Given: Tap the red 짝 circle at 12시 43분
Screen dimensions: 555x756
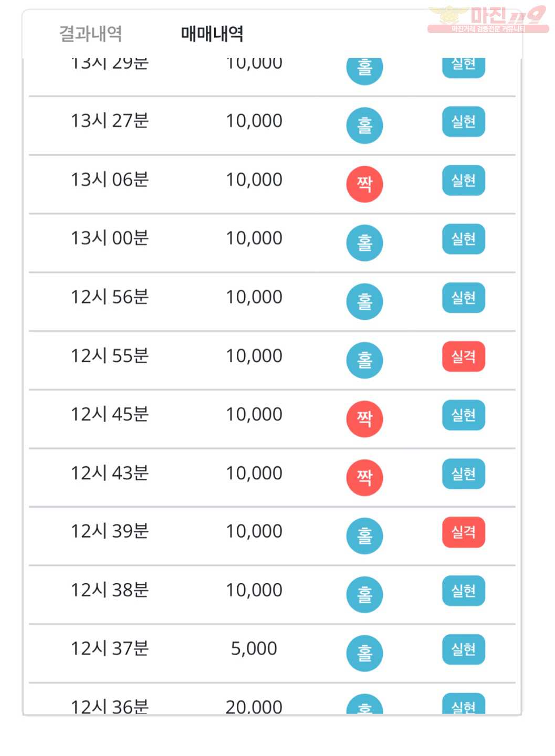Looking at the screenshot, I should point(364,478).
